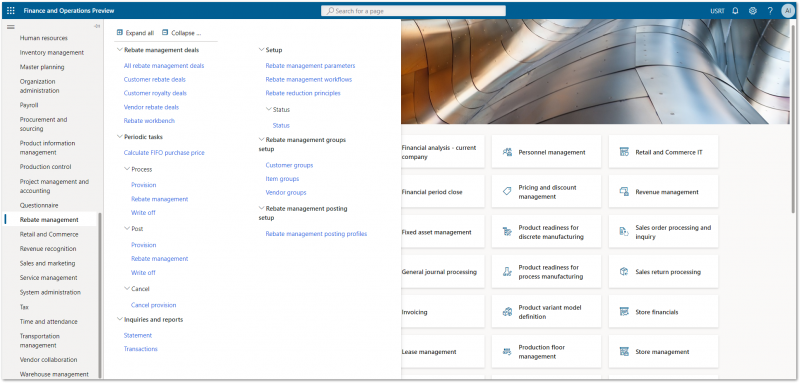Open the app launcher waffle icon
Screen dimensions: 800x383
11,11
